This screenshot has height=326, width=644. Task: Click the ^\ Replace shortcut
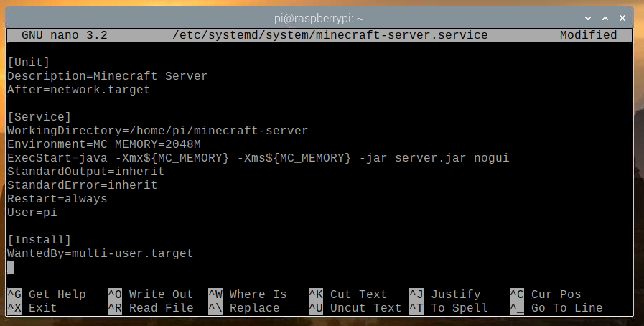click(x=244, y=308)
